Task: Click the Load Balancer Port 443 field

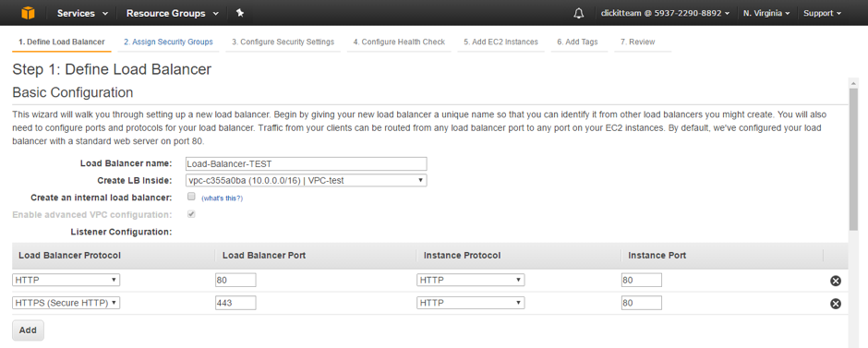Action: tap(235, 303)
